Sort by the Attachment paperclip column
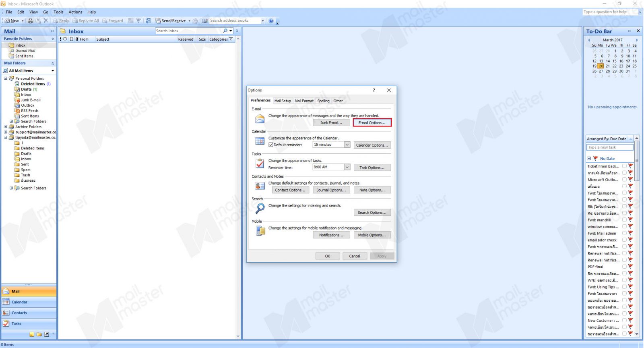 click(x=76, y=39)
